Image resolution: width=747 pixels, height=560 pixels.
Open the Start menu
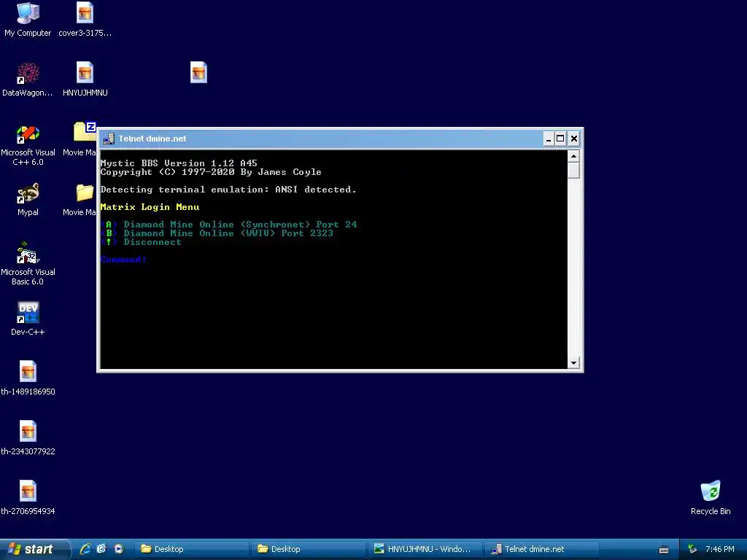tap(34, 549)
